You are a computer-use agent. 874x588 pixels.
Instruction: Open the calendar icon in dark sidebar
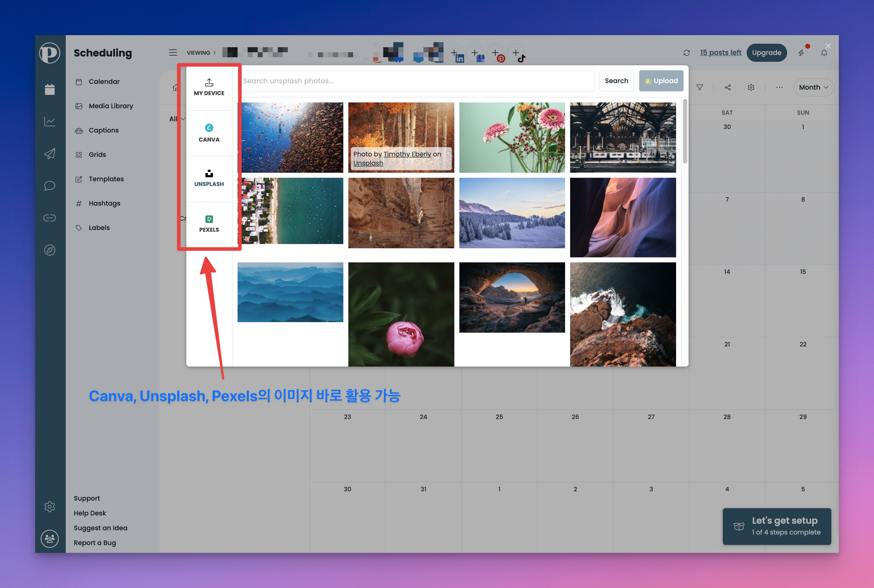click(x=49, y=89)
